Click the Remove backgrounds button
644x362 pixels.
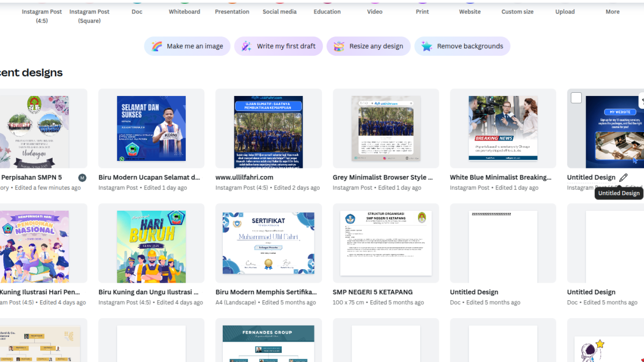point(462,46)
